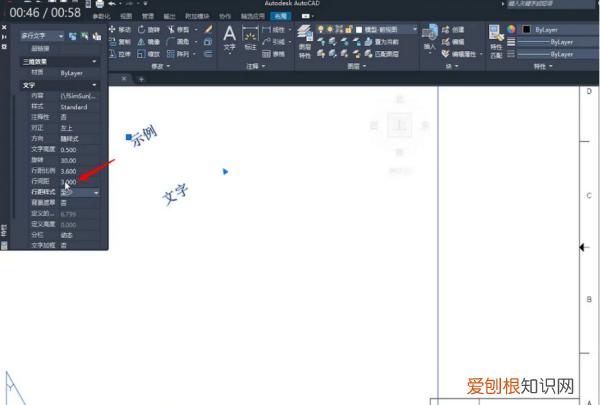
Task: Select the Rotate (旋转) tool
Action: (149, 29)
